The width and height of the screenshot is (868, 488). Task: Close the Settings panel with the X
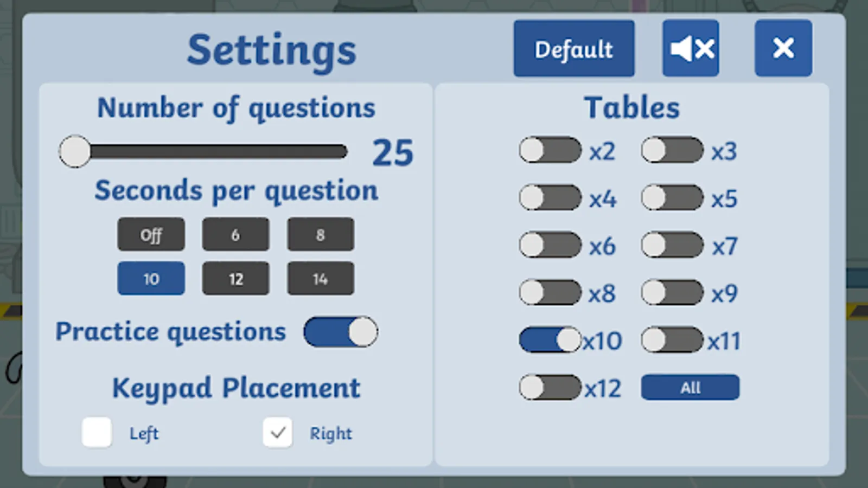783,48
